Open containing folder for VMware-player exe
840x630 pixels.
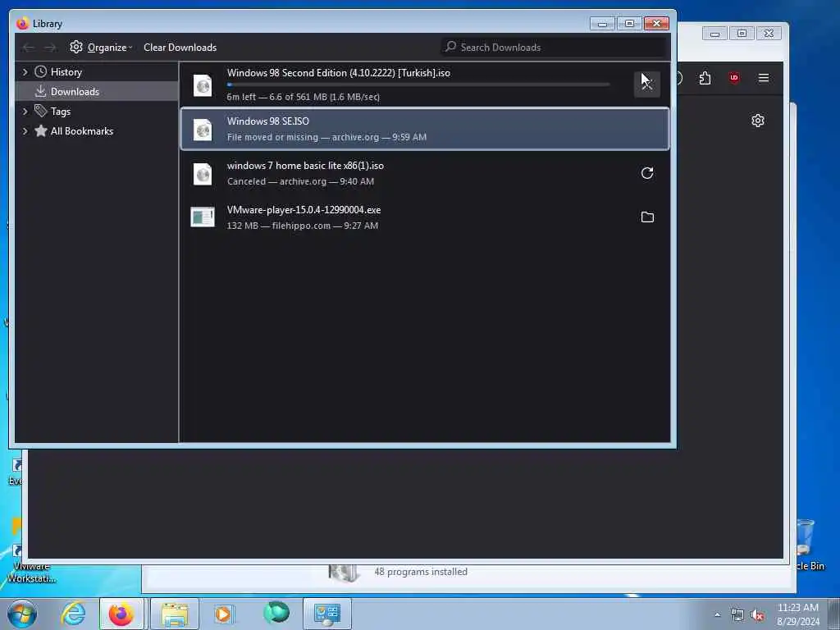647,217
